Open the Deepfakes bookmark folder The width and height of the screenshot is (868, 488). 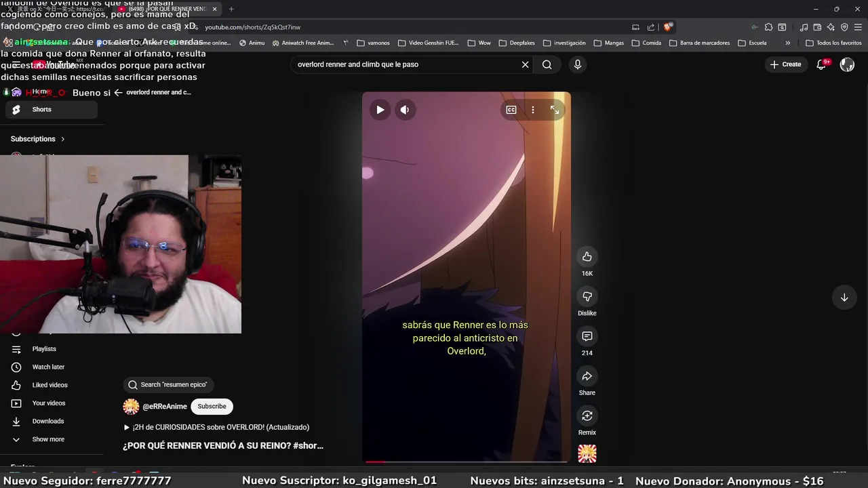(x=517, y=43)
